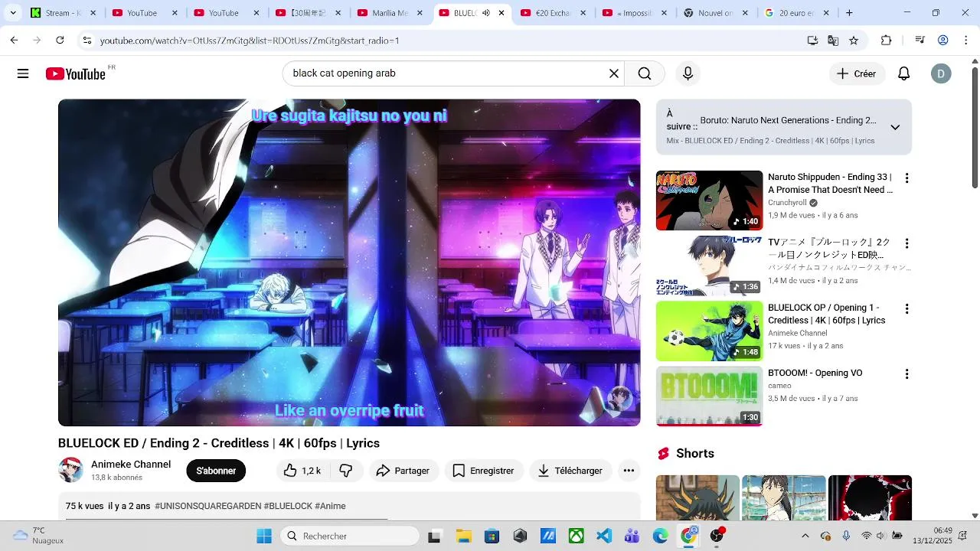This screenshot has width=980, height=551.
Task: Translate this page icon in address bar
Action: (833, 41)
